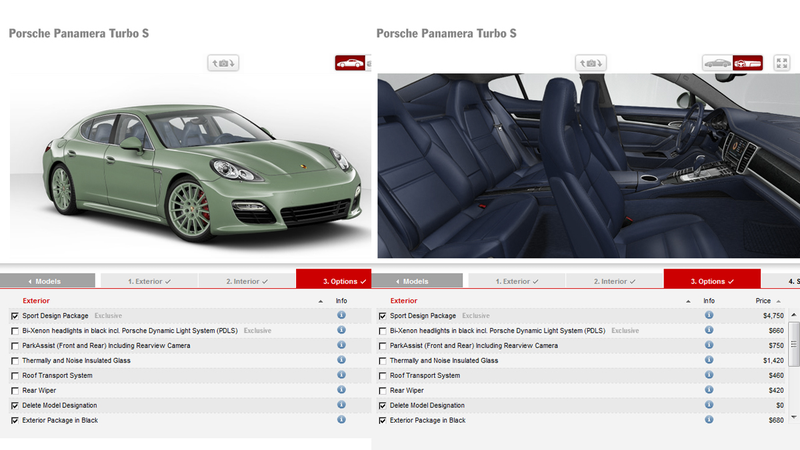Click rotate camera icon in left configurator
800x450 pixels.
pyautogui.click(x=223, y=63)
